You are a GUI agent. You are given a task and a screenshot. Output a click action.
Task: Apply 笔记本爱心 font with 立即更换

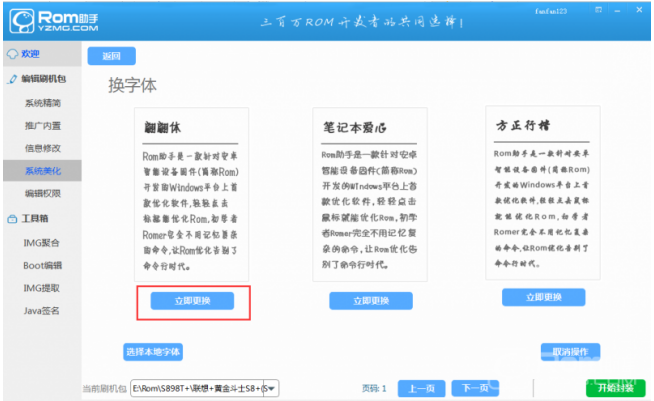coord(371,301)
